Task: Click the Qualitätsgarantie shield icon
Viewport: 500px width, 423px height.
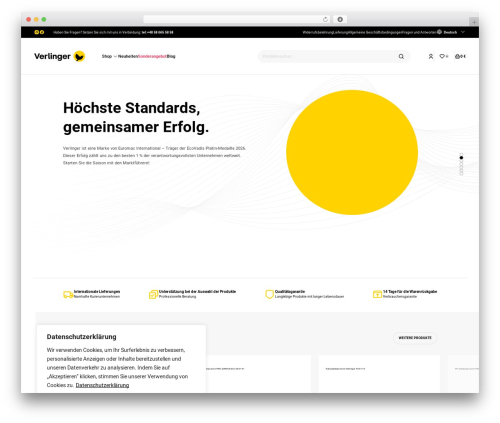Action: (x=269, y=294)
